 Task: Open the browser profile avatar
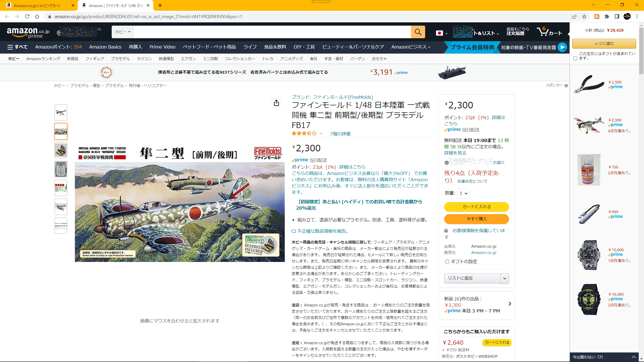(x=627, y=17)
